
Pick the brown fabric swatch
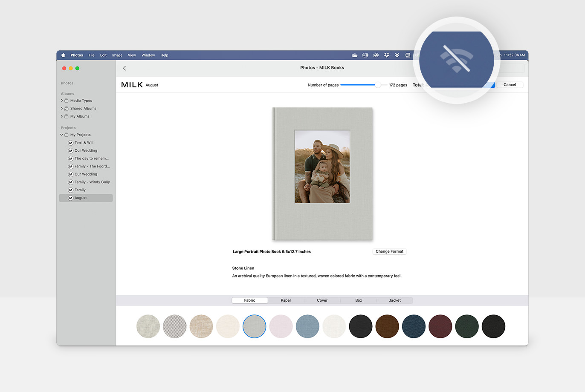click(x=387, y=326)
